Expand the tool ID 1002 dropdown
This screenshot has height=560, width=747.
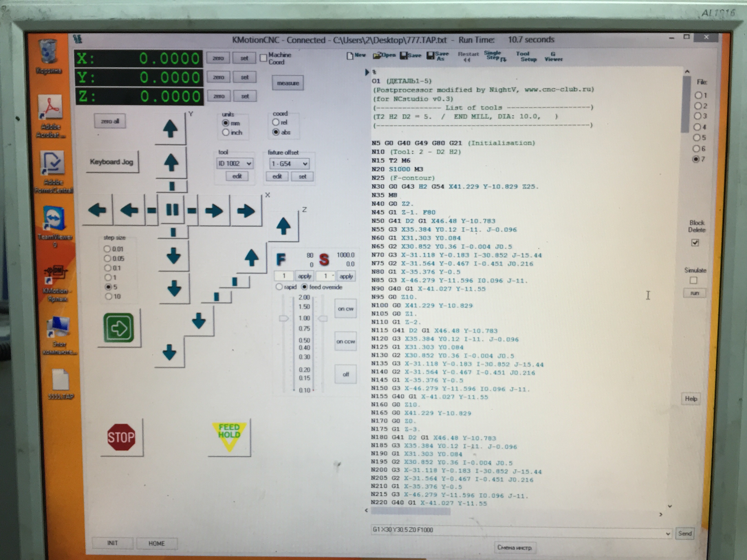click(x=249, y=164)
